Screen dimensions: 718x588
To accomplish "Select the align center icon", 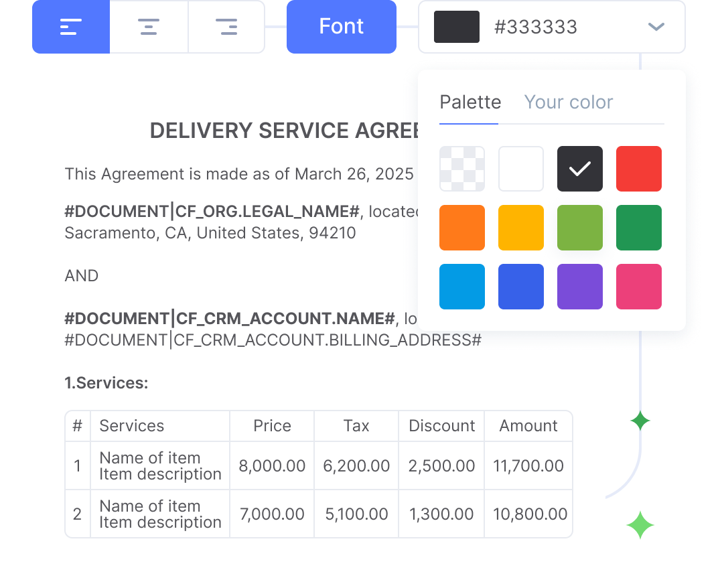I will pyautogui.click(x=149, y=27).
